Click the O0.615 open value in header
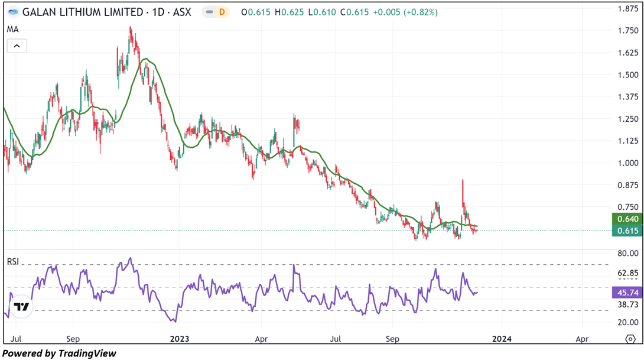 point(255,12)
